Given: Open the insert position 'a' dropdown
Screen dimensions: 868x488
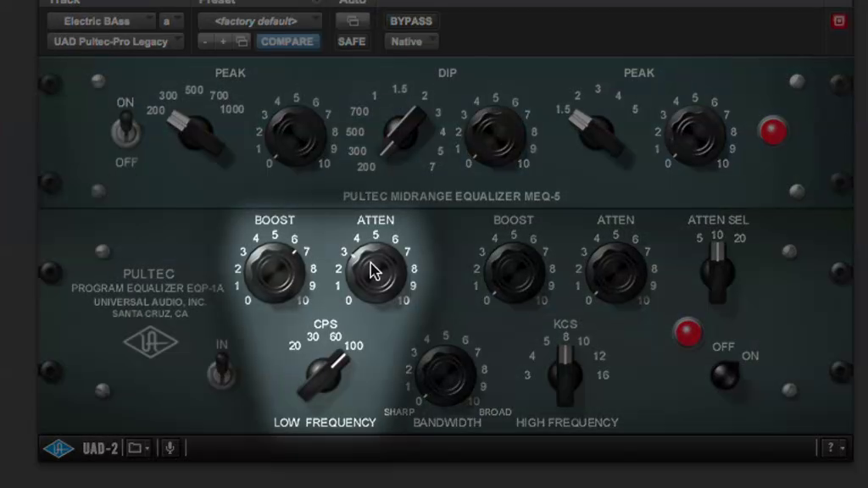Looking at the screenshot, I should 170,21.
